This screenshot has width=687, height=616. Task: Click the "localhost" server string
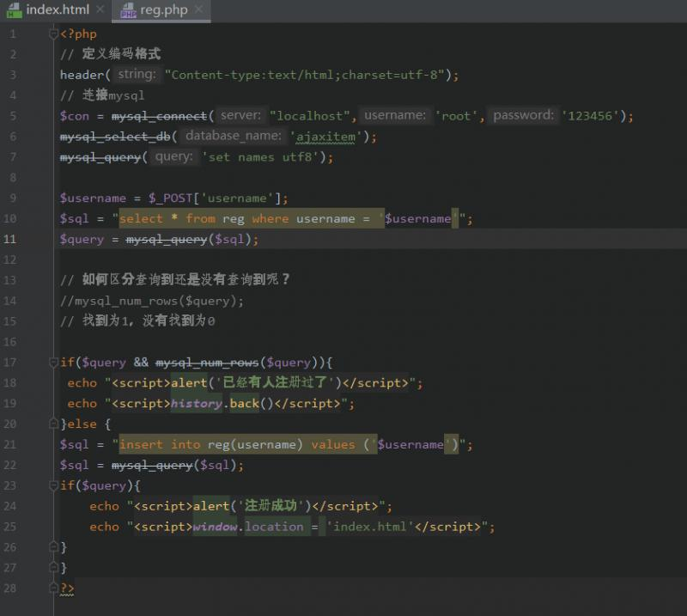coord(309,116)
